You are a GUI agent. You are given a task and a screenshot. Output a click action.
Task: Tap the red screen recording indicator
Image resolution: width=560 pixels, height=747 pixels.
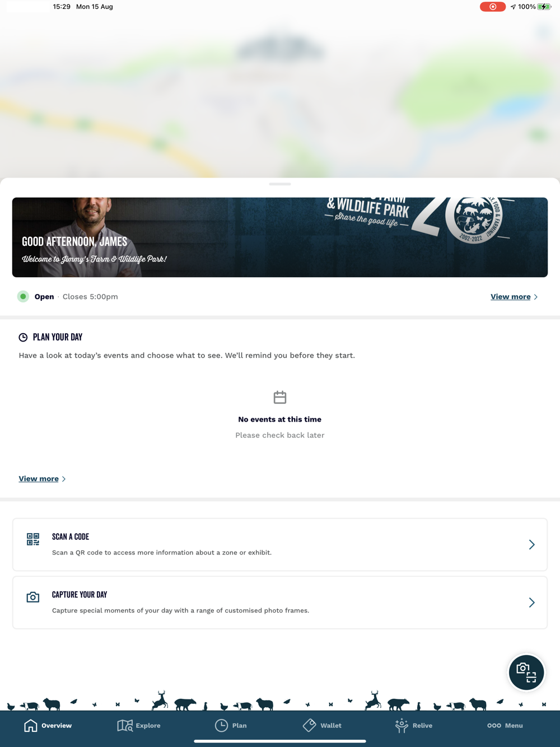tap(493, 7)
